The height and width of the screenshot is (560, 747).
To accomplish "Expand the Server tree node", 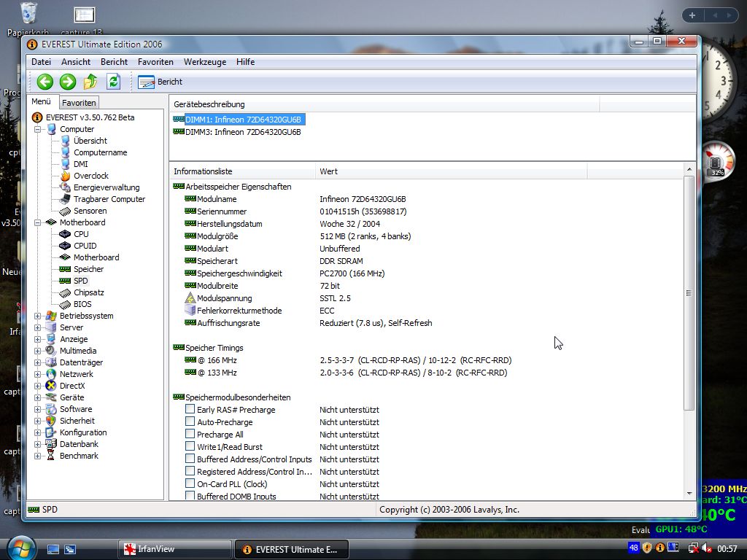I will point(38,327).
